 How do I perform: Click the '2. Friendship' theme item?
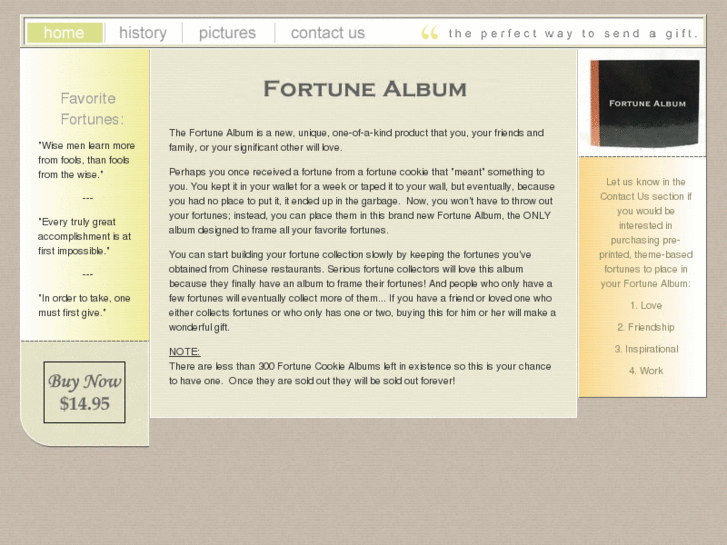coord(646,327)
